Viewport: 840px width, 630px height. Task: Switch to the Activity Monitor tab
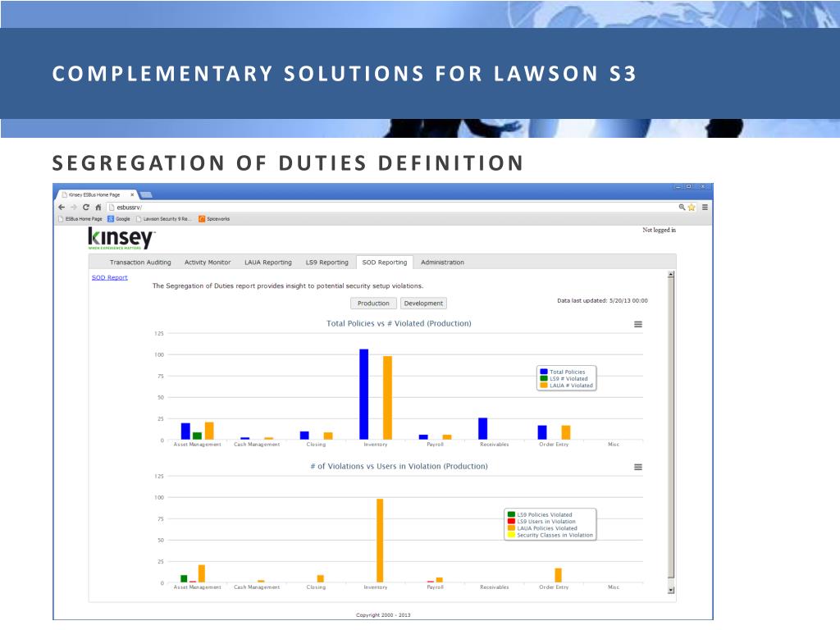208,262
